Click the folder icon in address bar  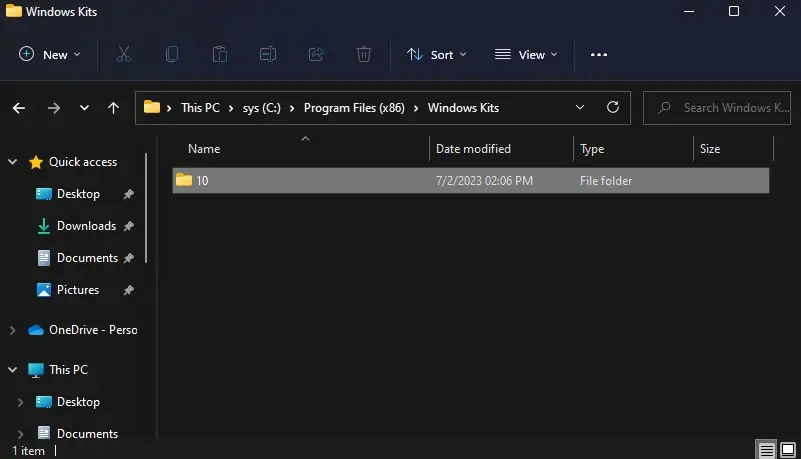click(152, 107)
